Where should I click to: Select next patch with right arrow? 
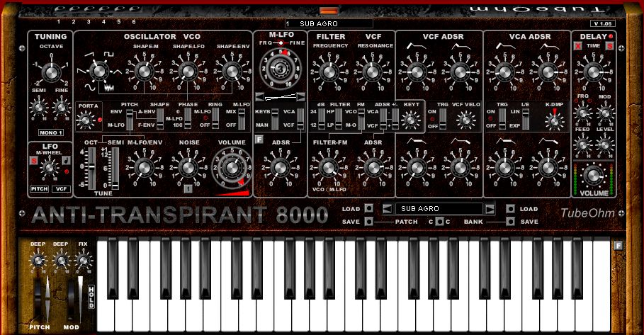[490, 208]
